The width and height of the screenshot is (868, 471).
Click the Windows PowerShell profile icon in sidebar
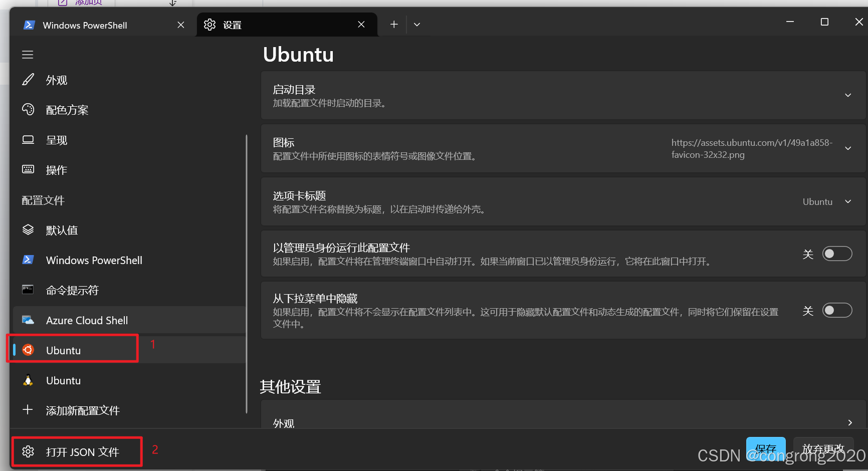(28, 260)
